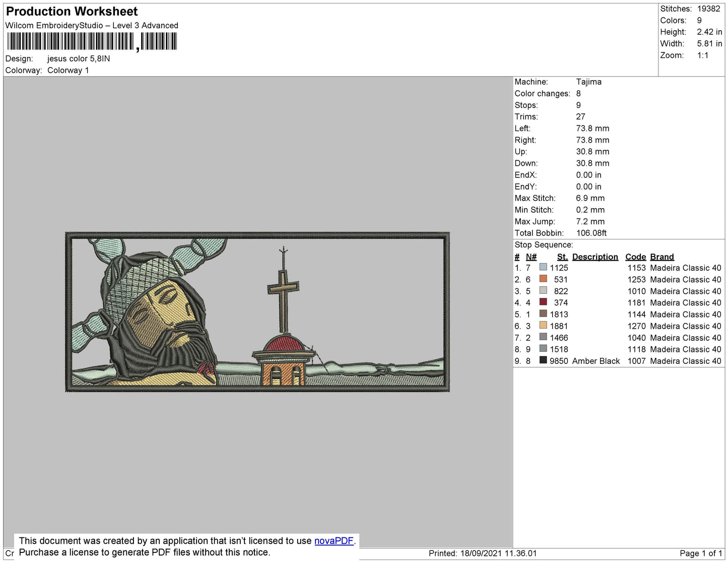Viewport: 728px width, 563px height.
Task: Click the 'Code' column header
Action: [x=635, y=257]
